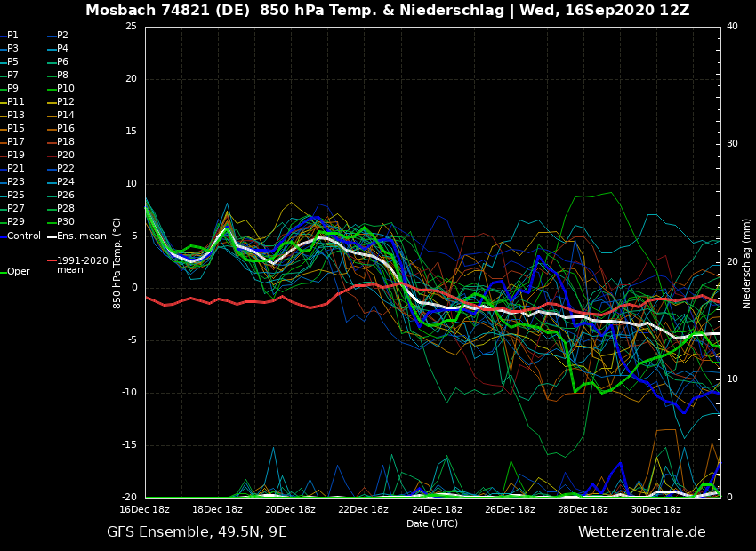
Task: Click the P27 legend entry
Action: pos(16,209)
